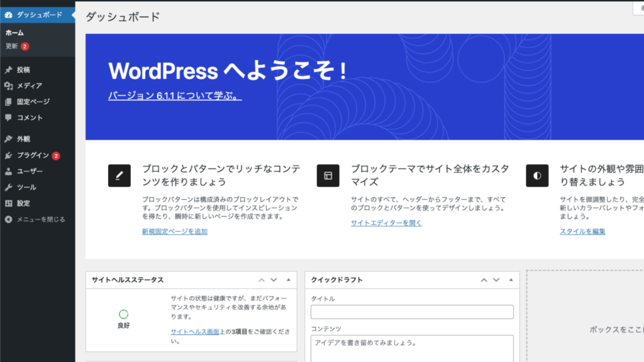Click the 良好 status label

pos(123,326)
